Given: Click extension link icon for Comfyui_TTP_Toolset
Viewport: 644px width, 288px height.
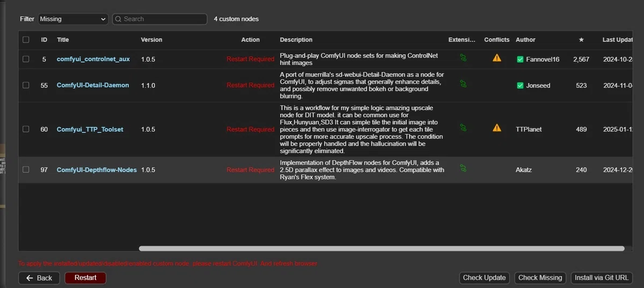Looking at the screenshot, I should 463,128.
